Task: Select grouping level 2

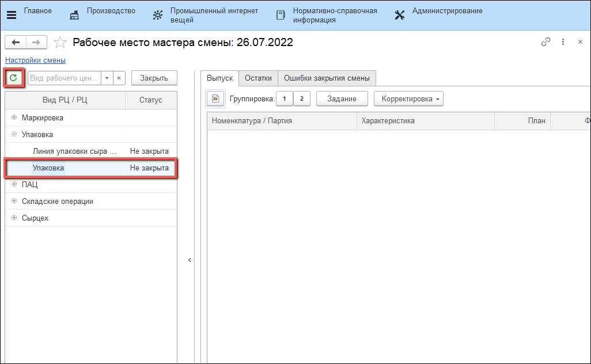Action: click(301, 99)
